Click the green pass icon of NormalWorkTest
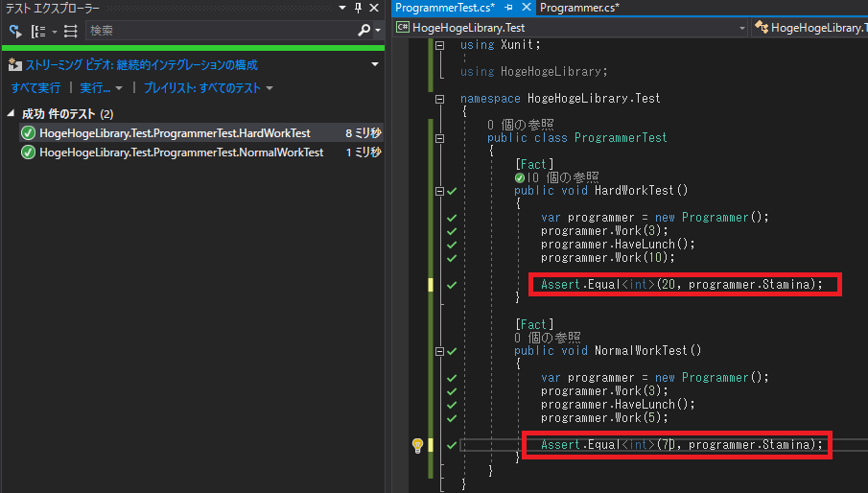This screenshot has height=493, width=868. pyautogui.click(x=28, y=153)
